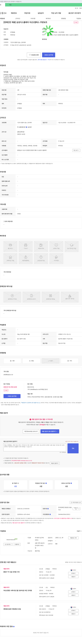Click info icon beside 취업알선기관 알선
82x644 pixels.
46,483
